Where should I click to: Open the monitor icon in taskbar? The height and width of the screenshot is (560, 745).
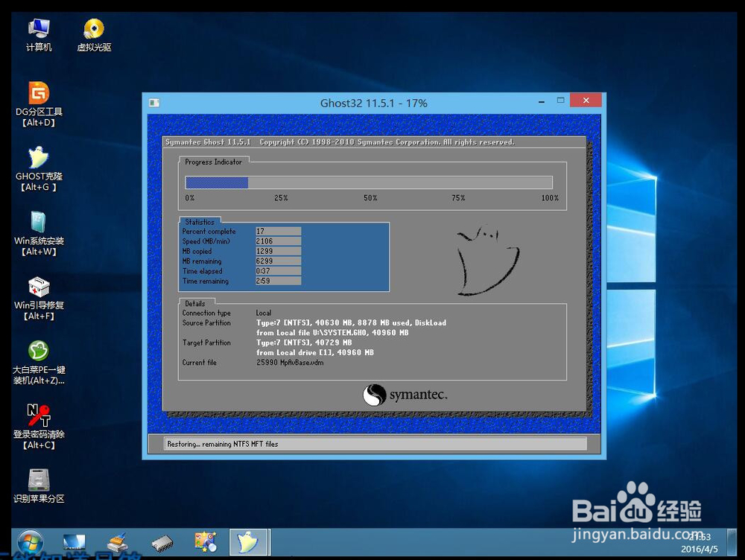[x=74, y=542]
